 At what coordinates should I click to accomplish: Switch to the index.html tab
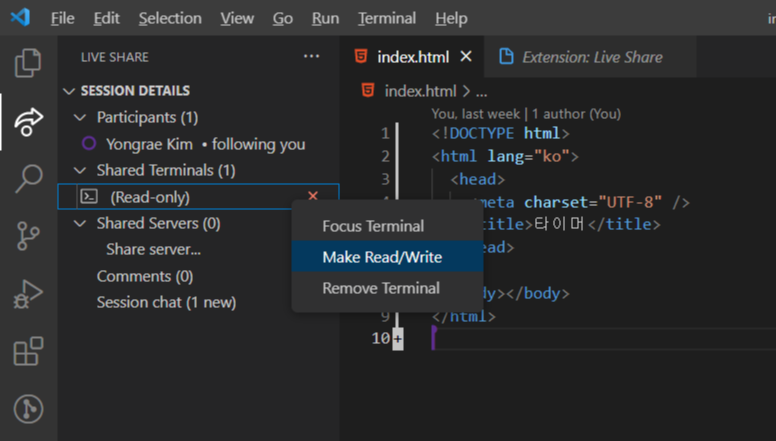(413, 57)
